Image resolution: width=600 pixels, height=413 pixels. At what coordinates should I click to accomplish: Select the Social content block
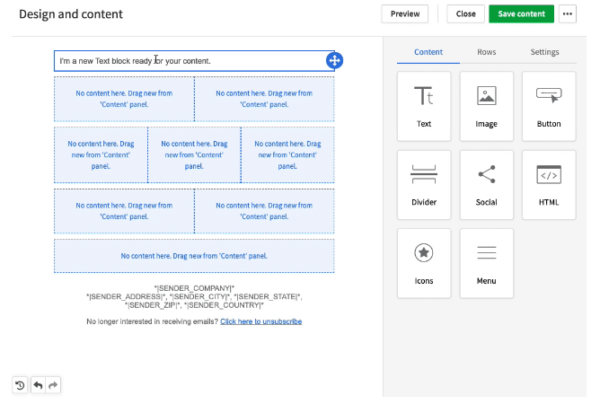tap(486, 185)
